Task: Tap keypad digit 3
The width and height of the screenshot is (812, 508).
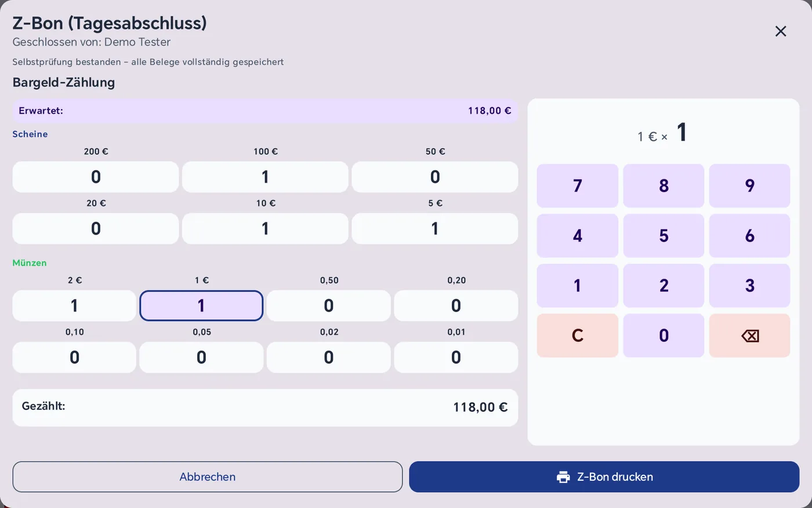Action: click(749, 286)
